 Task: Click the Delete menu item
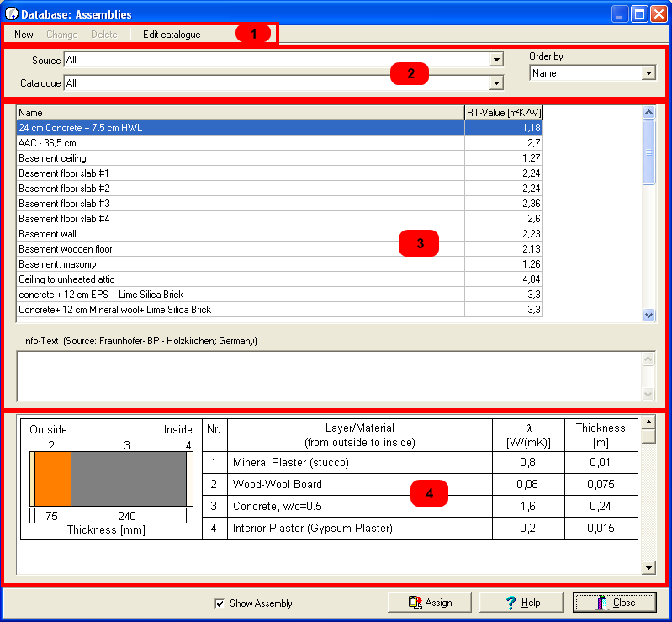click(104, 35)
